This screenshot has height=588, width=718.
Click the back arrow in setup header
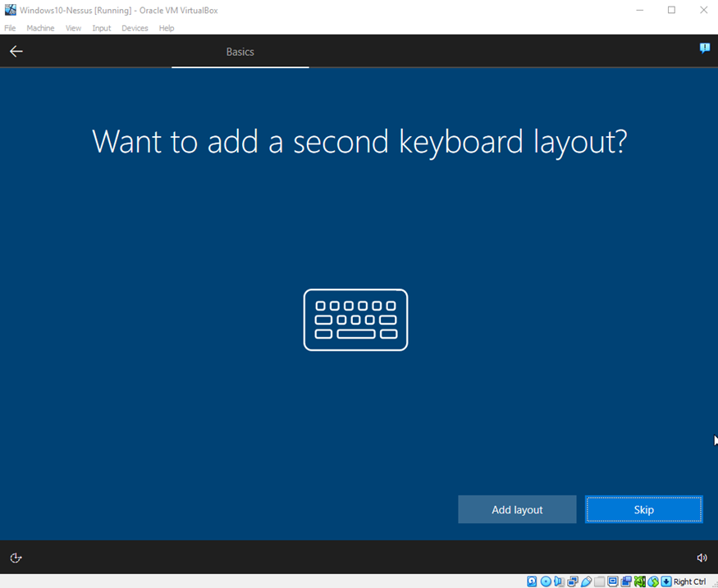[x=16, y=52]
